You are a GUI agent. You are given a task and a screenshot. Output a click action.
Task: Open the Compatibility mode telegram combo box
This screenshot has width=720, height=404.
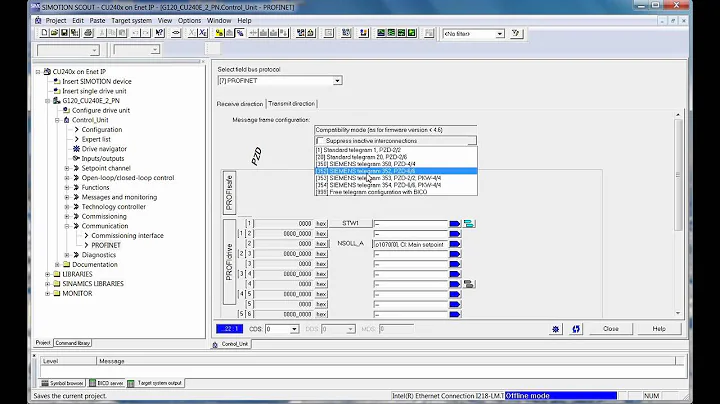tap(395, 130)
